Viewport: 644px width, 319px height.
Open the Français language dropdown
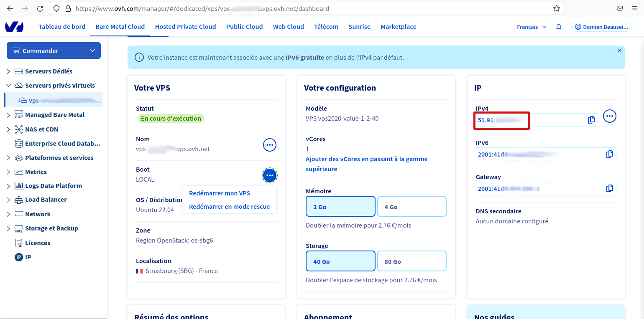point(531,27)
